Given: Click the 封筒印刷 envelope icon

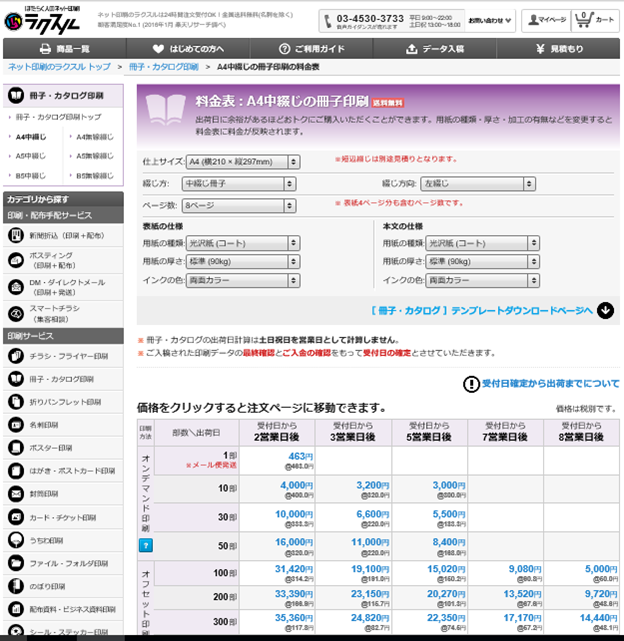Looking at the screenshot, I should (17, 491).
